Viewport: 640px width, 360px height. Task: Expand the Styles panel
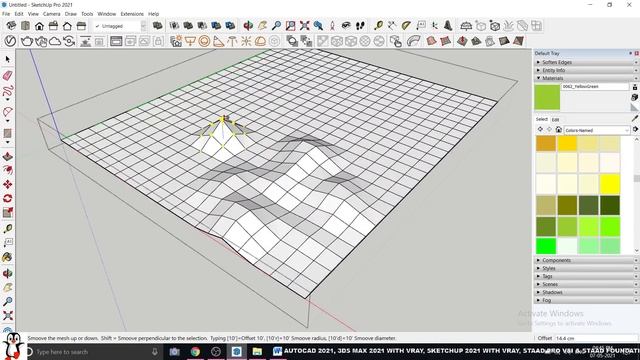[x=586, y=268]
